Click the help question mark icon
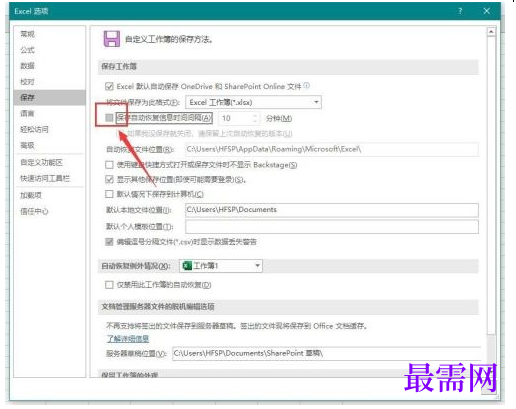Image resolution: width=516 pixels, height=409 pixels. pyautogui.click(x=460, y=11)
